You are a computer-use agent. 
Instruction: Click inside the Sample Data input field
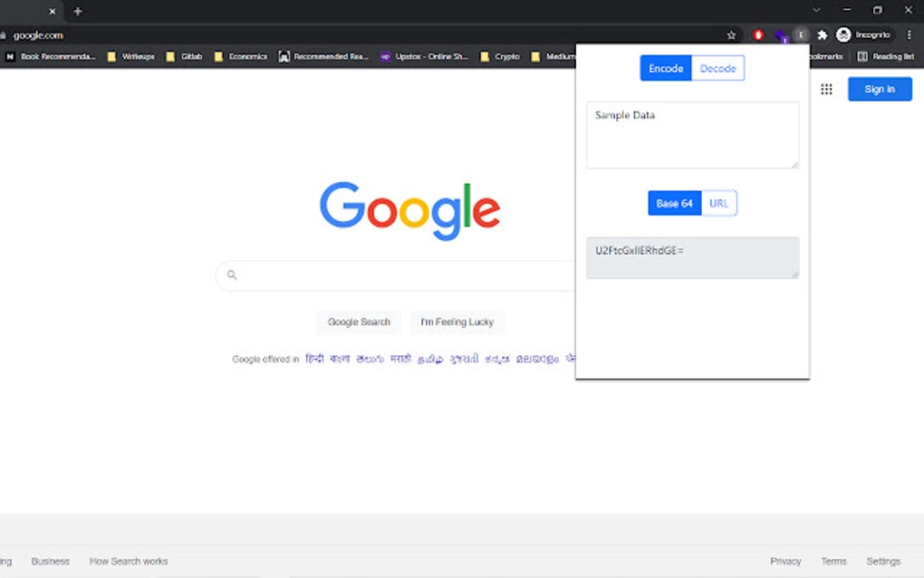[692, 134]
